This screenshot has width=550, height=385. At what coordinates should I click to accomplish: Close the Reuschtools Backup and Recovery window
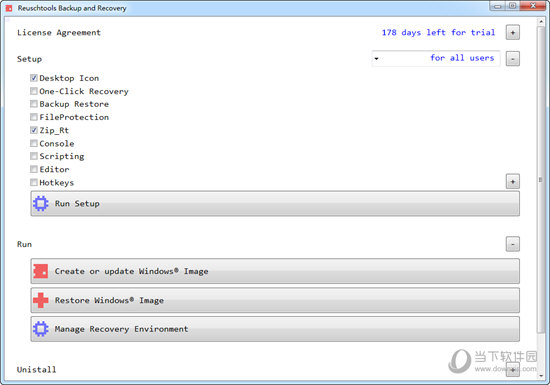(532, 6)
